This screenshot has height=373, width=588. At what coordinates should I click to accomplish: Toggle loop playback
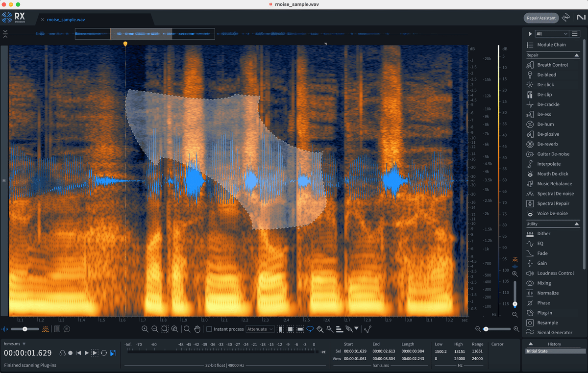click(x=104, y=353)
